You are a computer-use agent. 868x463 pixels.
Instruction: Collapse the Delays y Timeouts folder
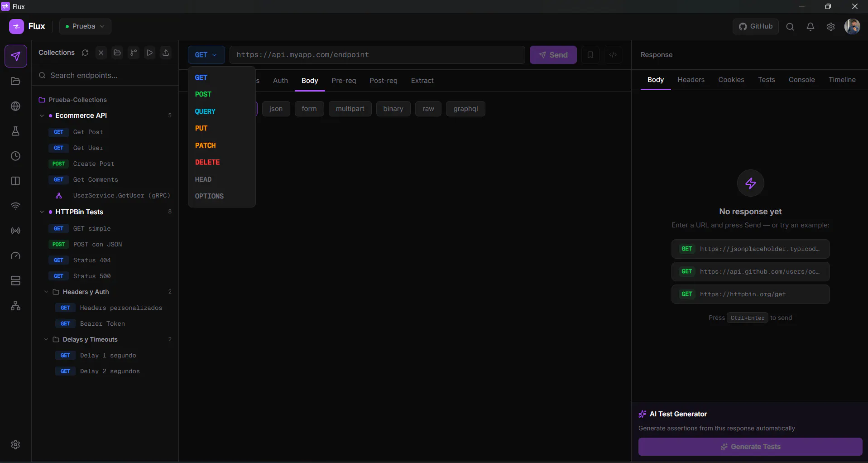(x=46, y=339)
